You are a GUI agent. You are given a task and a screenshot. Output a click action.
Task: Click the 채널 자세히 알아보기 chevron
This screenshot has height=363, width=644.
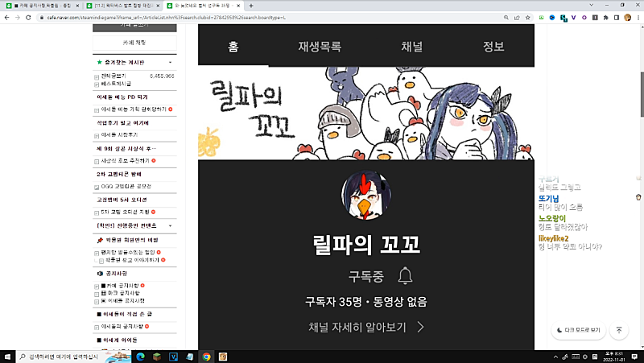tap(420, 327)
